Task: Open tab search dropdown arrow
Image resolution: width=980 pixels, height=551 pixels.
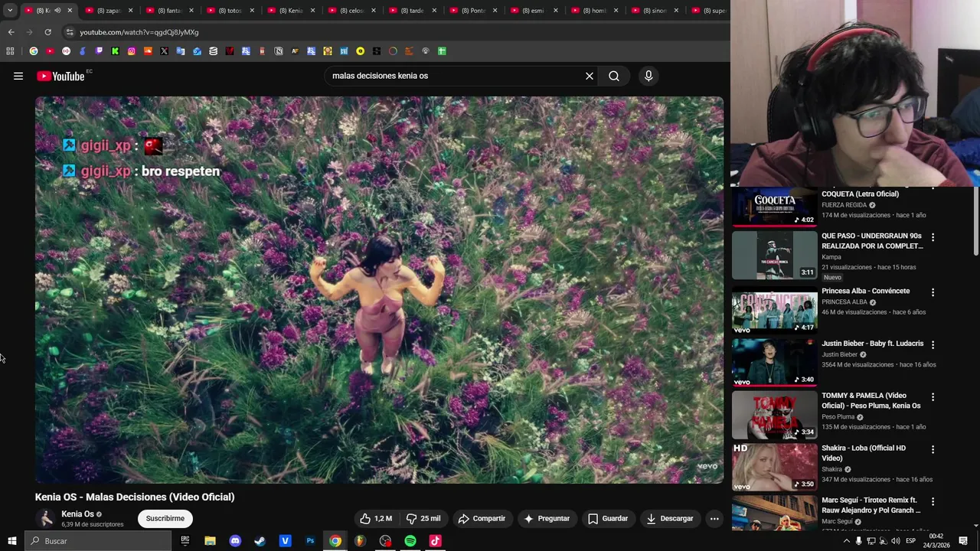Action: (x=10, y=11)
